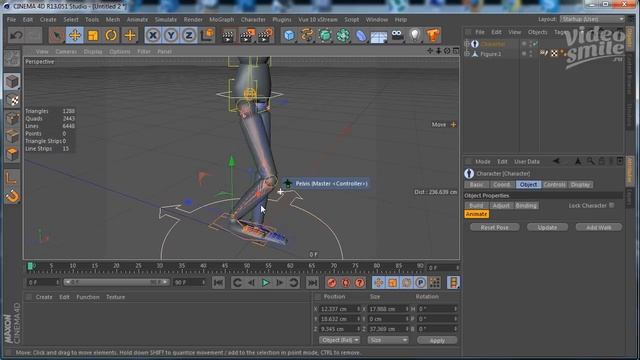Click frame 45 on the timeline ruler
This screenshot has width=640, height=360.
(x=225, y=267)
